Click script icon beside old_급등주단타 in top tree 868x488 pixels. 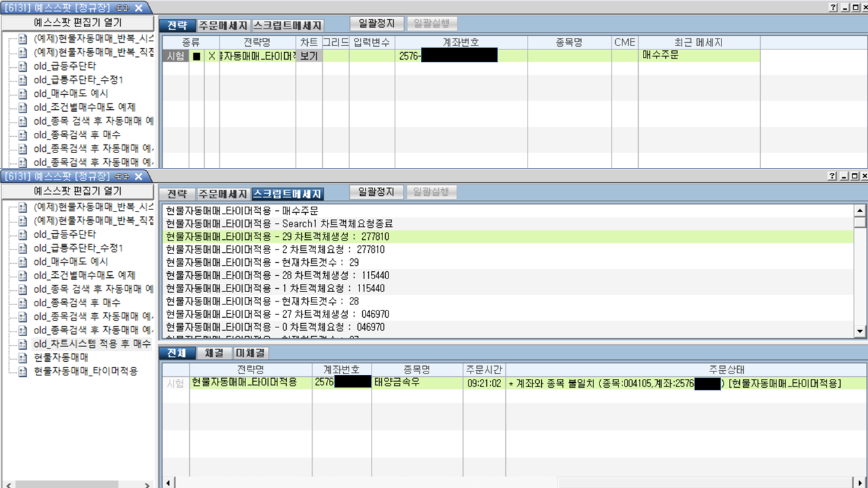(x=22, y=66)
